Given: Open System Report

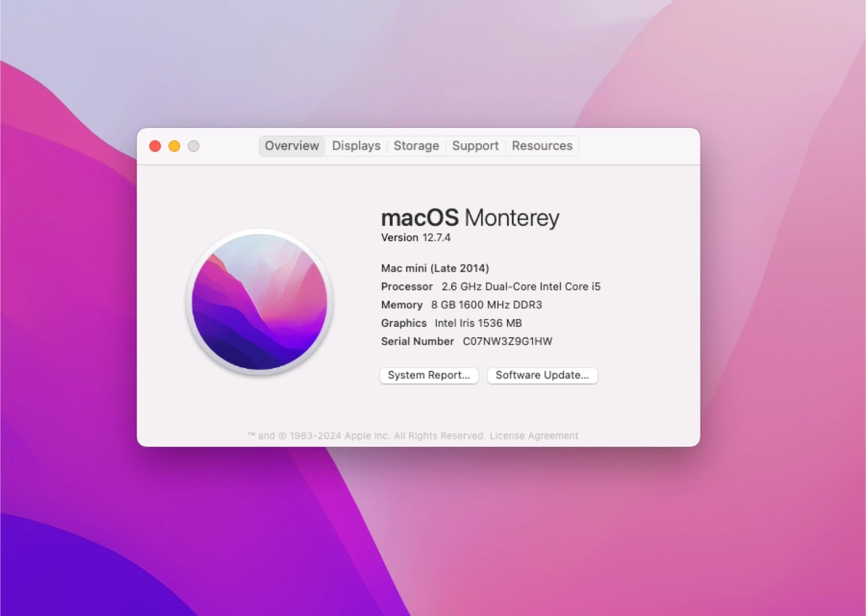Looking at the screenshot, I should [x=429, y=375].
